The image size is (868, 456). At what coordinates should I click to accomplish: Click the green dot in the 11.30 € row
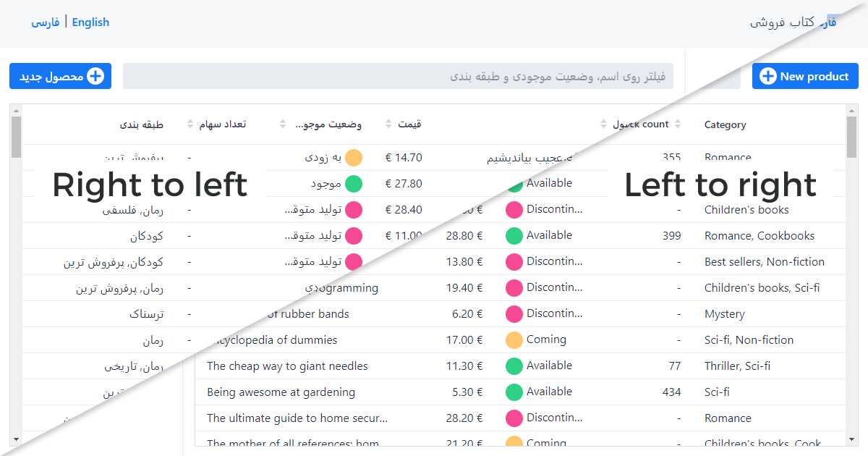[514, 366]
